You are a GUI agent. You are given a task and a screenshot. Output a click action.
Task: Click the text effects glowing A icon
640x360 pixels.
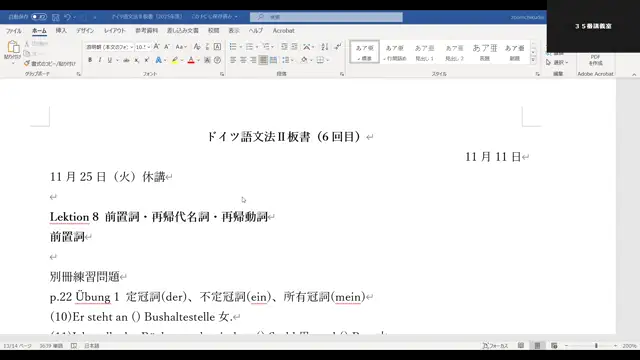tap(158, 60)
